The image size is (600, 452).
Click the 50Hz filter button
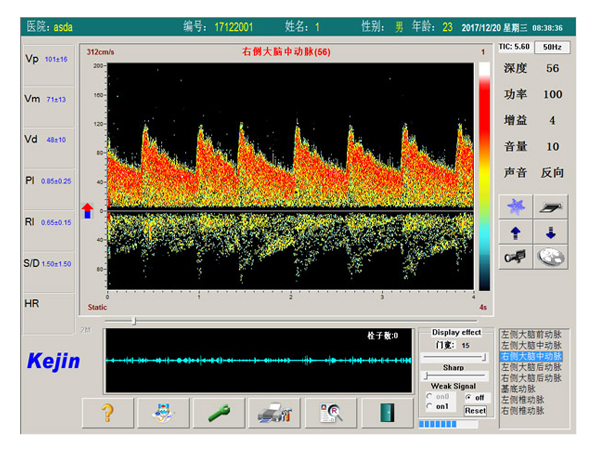(x=550, y=47)
